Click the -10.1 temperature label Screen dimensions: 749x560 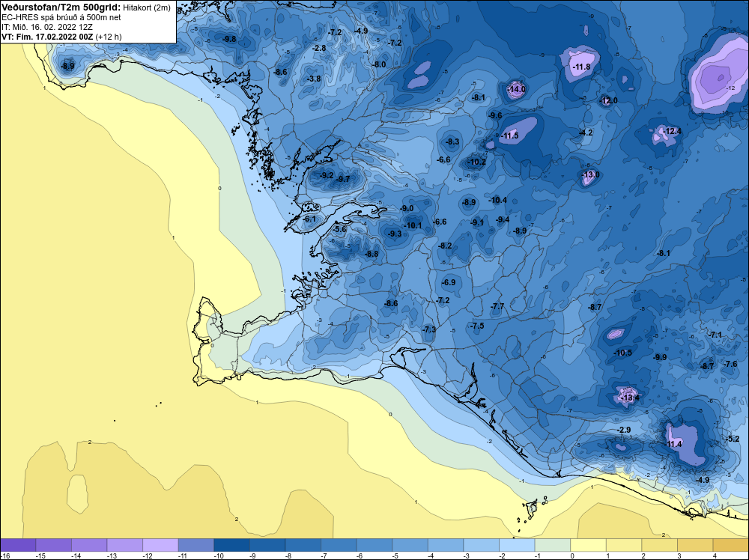click(x=413, y=226)
